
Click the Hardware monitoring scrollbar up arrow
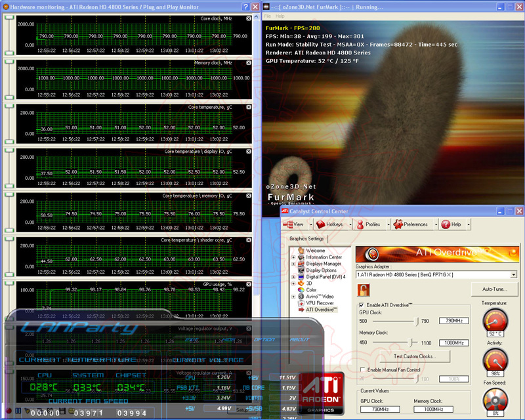click(256, 16)
